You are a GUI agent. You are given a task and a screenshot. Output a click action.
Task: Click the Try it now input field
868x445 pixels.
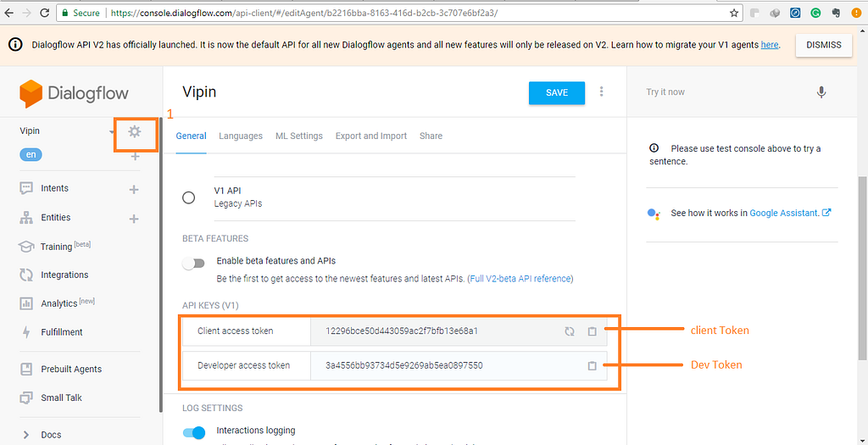click(x=721, y=92)
